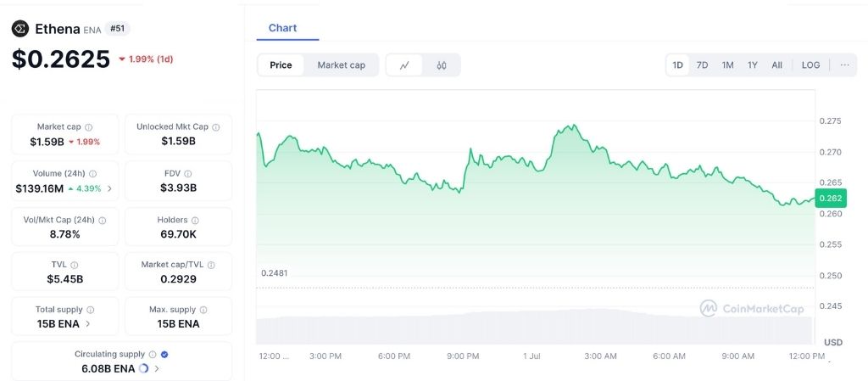
Task: Toggle chart to Market cap mode
Action: coord(341,65)
